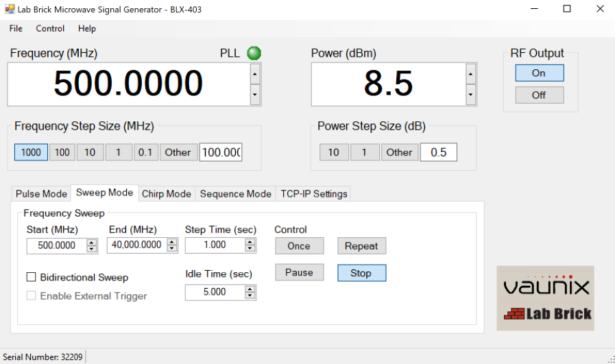Image resolution: width=615 pixels, height=364 pixels.
Task: Decrease power with the down arrow
Action: [x=470, y=95]
